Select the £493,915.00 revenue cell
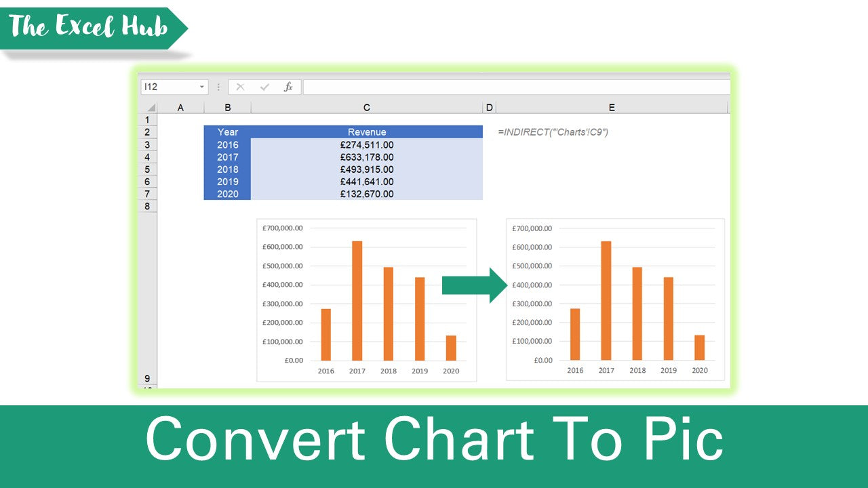This screenshot has height=488, width=868. coord(367,169)
